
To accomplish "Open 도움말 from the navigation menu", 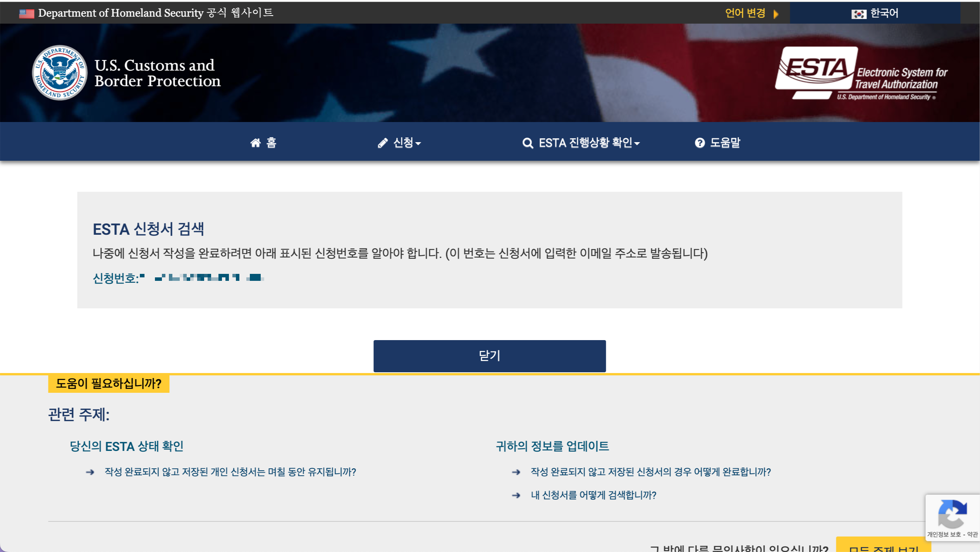I will tap(725, 143).
